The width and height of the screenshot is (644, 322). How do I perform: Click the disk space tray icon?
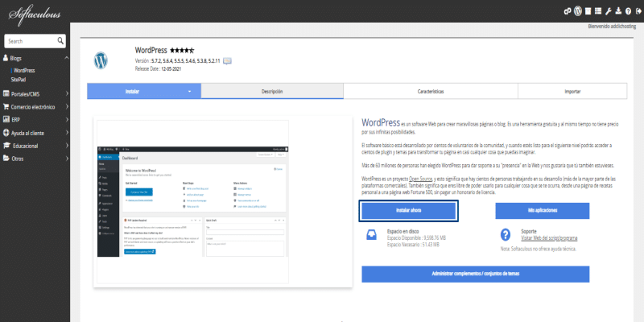[371, 235]
